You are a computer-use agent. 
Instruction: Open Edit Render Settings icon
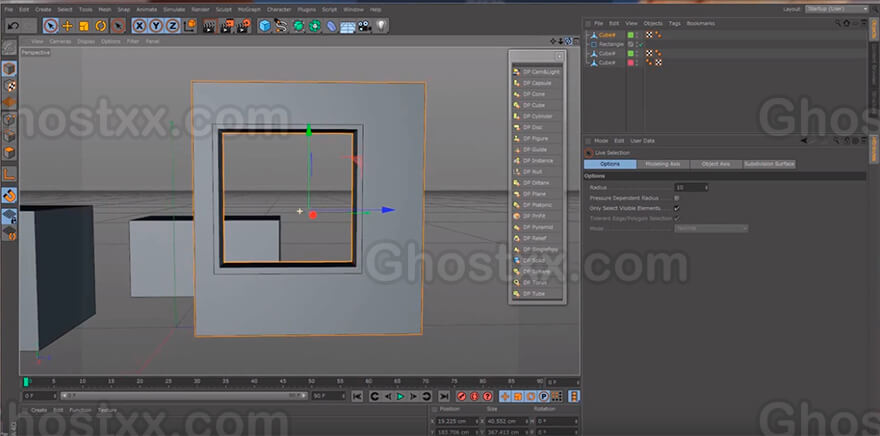pyautogui.click(x=244, y=26)
